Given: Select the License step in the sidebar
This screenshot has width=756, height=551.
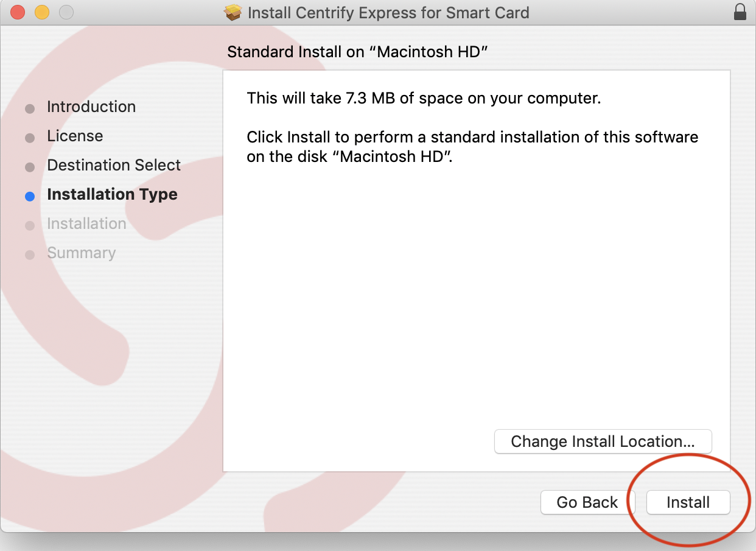Looking at the screenshot, I should [75, 136].
